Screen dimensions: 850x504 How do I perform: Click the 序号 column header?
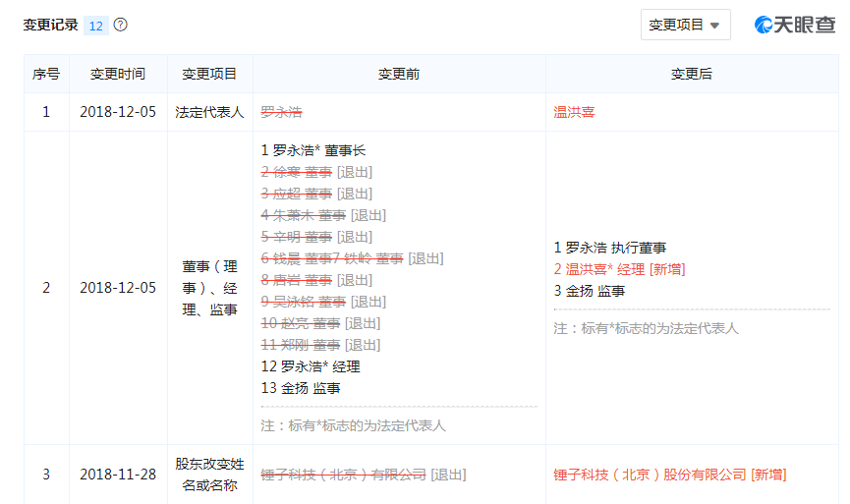46,74
